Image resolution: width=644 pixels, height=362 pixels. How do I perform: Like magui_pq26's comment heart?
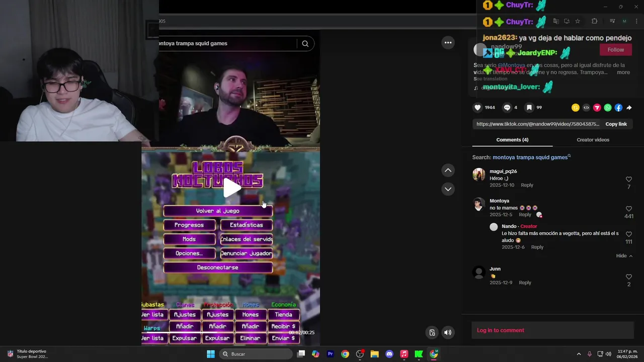628,179
